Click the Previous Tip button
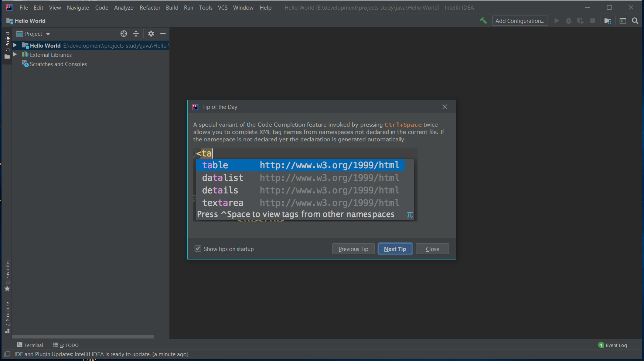This screenshot has width=644, height=361. click(x=354, y=249)
